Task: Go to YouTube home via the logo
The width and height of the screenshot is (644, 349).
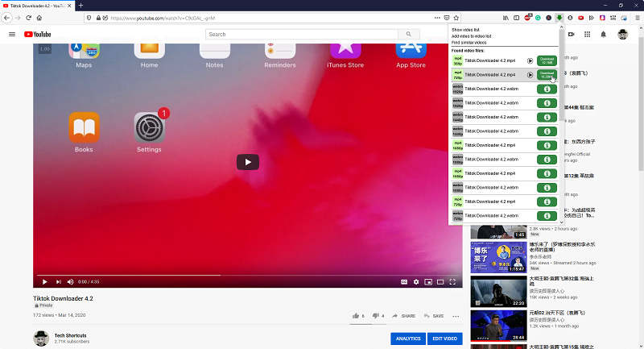Action: 37,34
